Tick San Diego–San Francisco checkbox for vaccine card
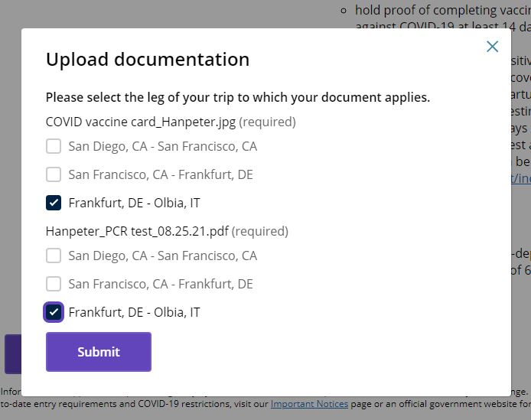This screenshot has width=531, height=420. click(x=54, y=146)
